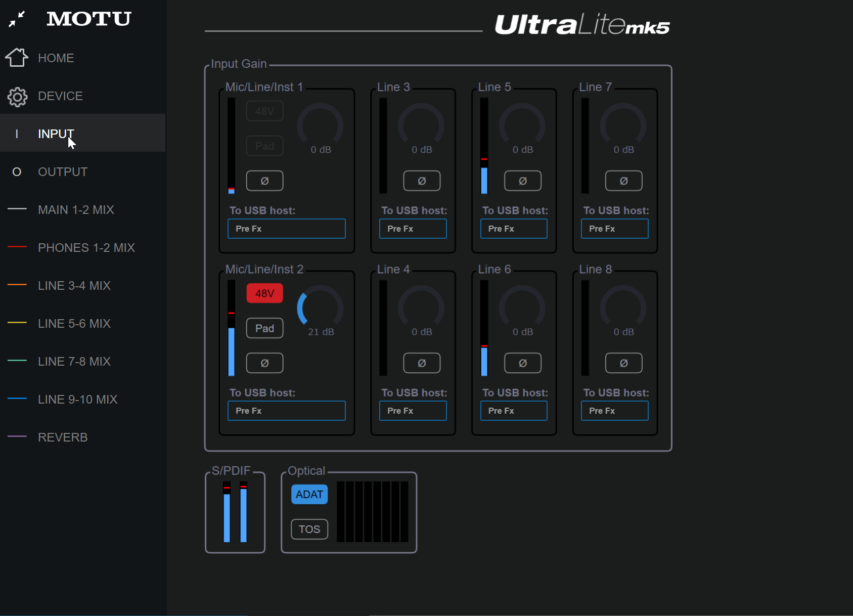Invert phase on Mic/Line/Inst 1
Viewport: 853px width, 616px height.
coord(264,181)
